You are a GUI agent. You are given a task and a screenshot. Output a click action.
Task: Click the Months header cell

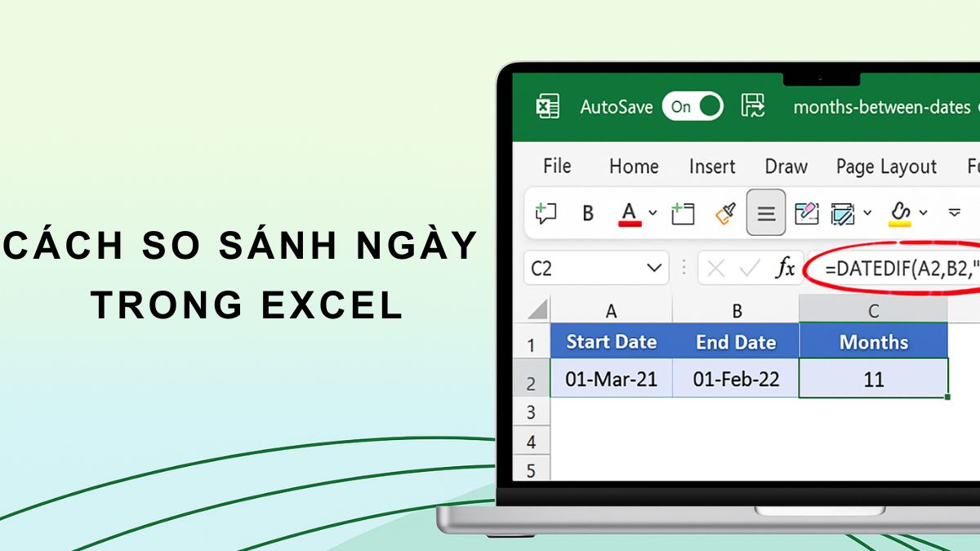pos(874,341)
